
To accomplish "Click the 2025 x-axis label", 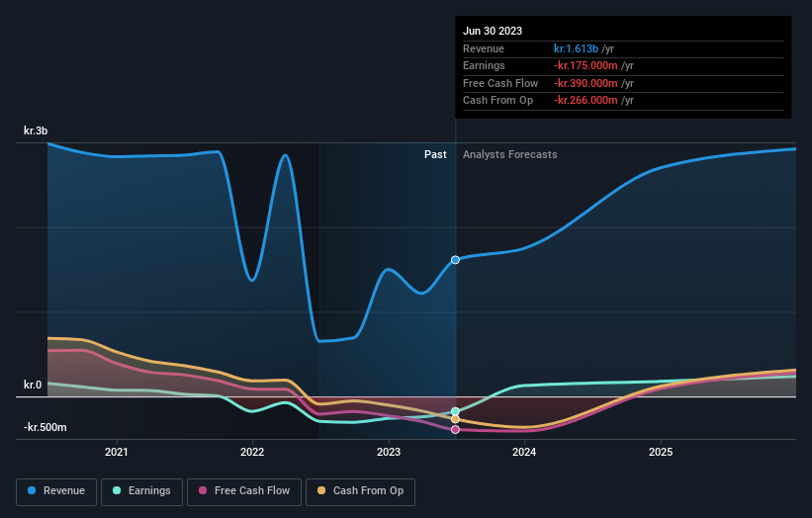I will pyautogui.click(x=661, y=452).
